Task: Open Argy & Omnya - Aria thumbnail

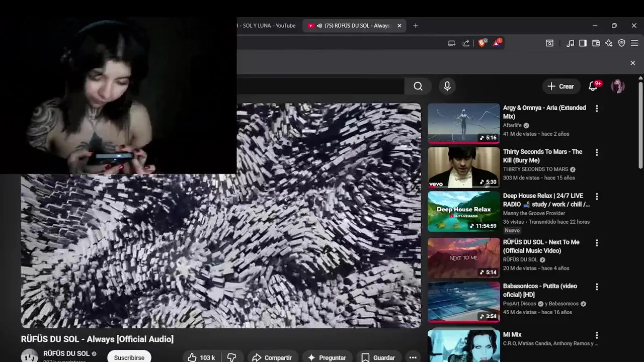Action: 463,124
